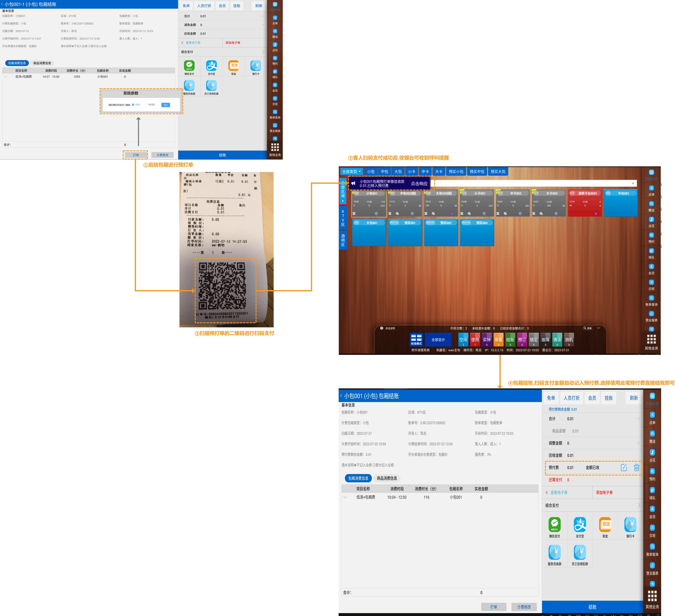Open 其他业务 grid in the room status window
This screenshot has width=675, height=616.
tap(651, 342)
